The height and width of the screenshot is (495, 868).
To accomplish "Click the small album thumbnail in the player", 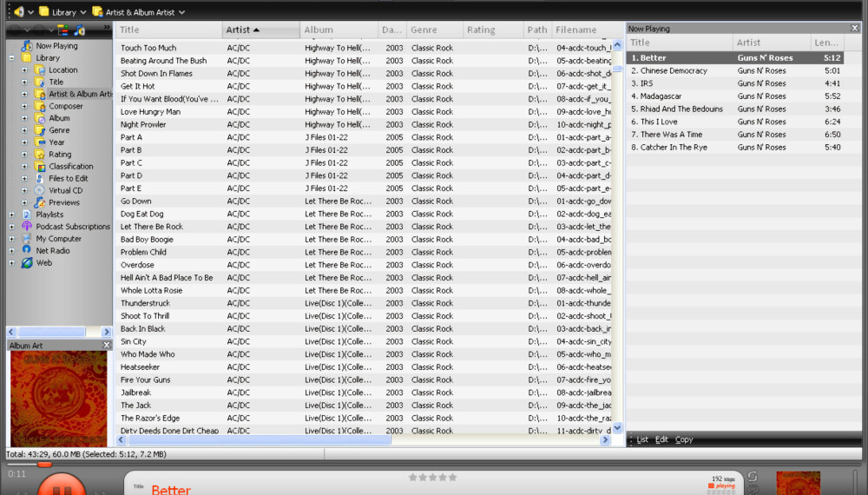I will (799, 483).
